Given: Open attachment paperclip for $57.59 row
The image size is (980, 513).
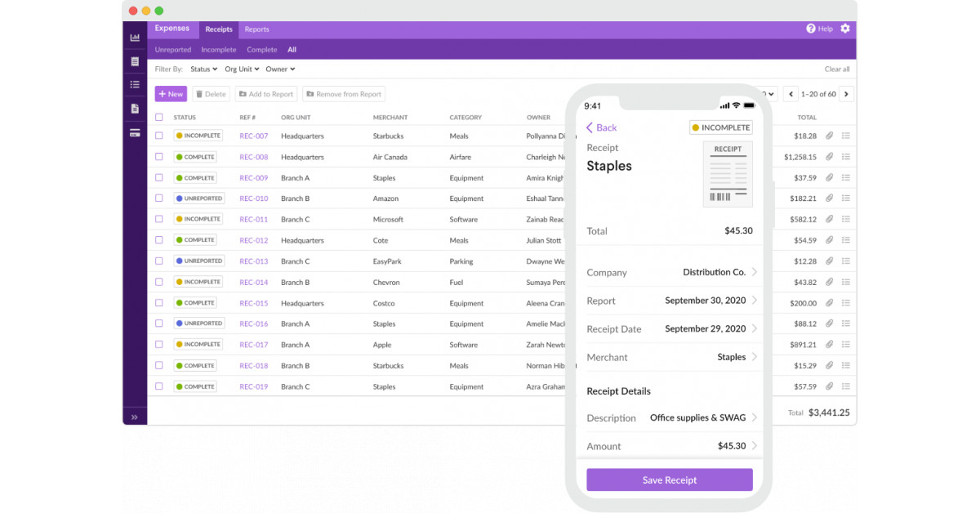Looking at the screenshot, I should click(x=829, y=386).
